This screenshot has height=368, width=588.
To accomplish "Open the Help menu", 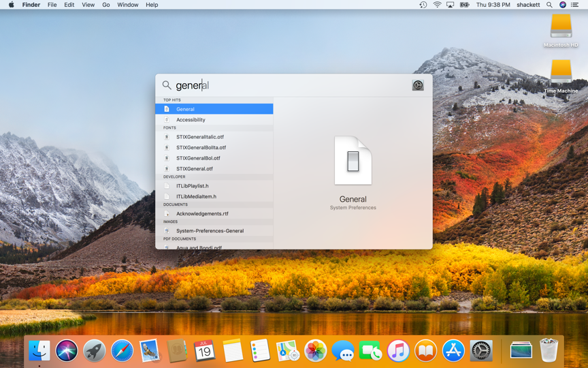I will 152,5.
